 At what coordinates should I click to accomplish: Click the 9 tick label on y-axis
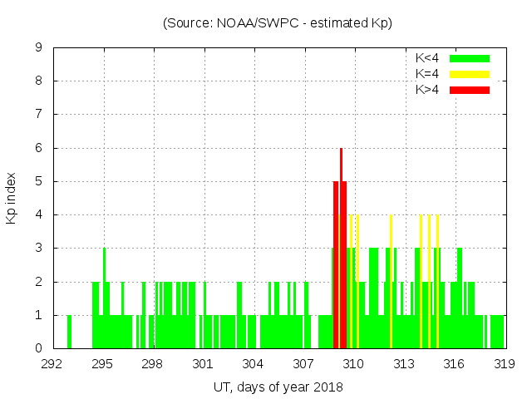[39, 48]
